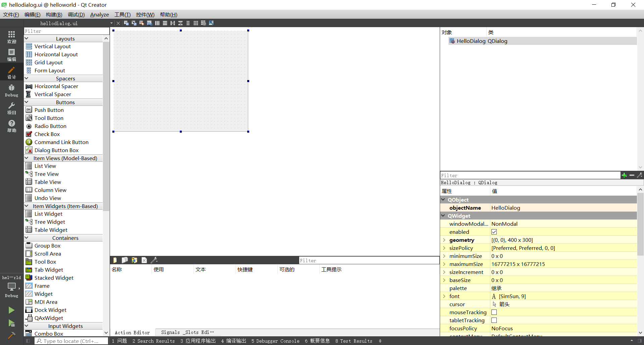Apply Lay Out in a Form Layout
The width and height of the screenshot is (644, 345).
[x=188, y=23]
